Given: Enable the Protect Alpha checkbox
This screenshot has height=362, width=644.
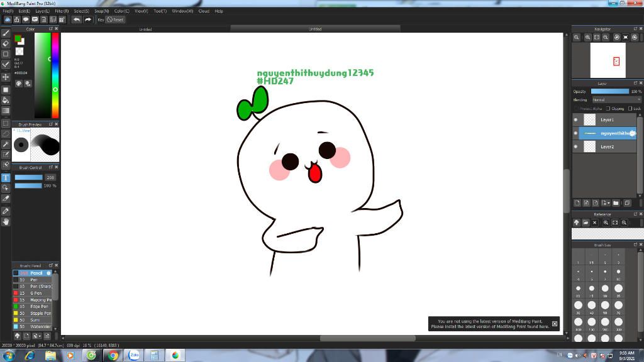Looking at the screenshot, I should [x=576, y=108].
